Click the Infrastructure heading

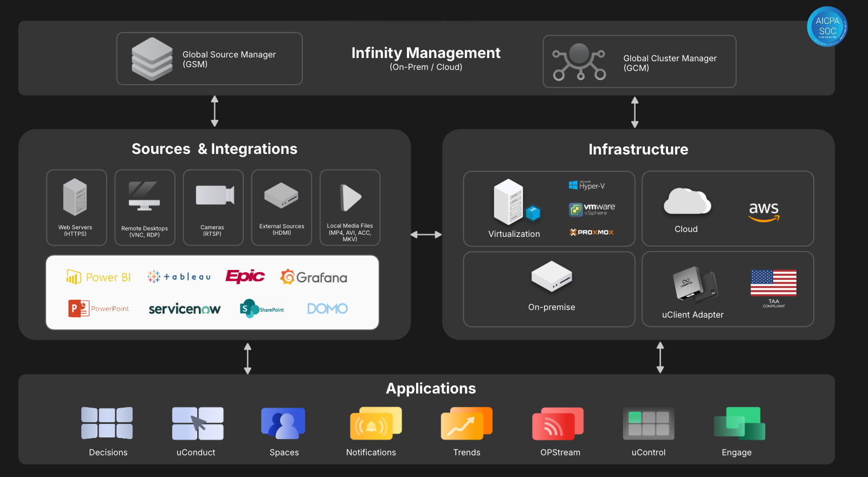(x=638, y=149)
